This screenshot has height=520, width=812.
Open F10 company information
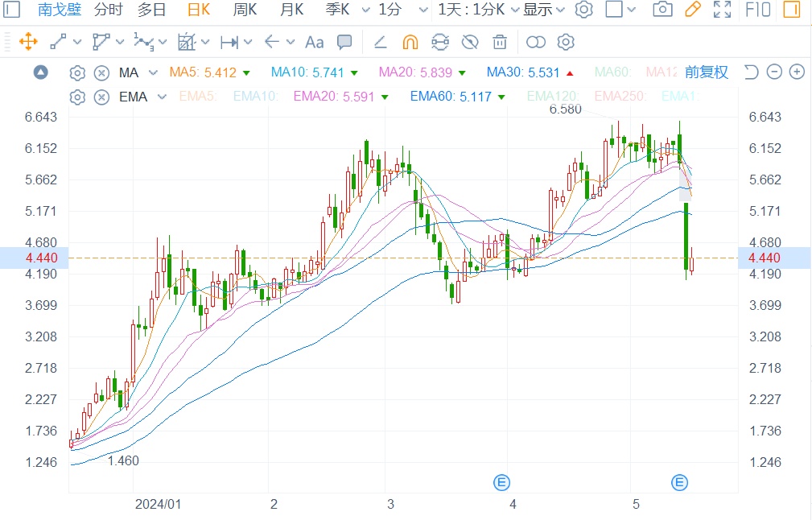click(x=757, y=10)
